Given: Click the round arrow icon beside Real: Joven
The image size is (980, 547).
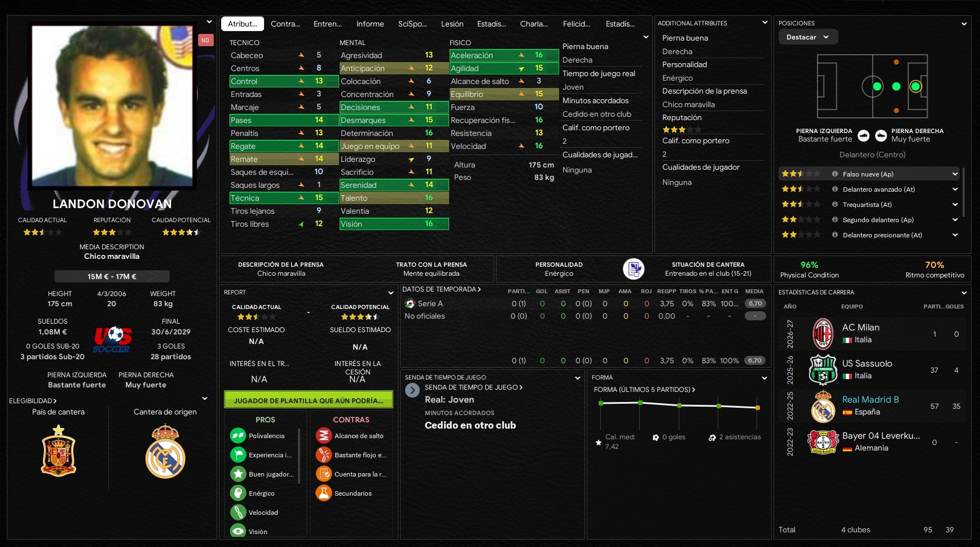Looking at the screenshot, I should pyautogui.click(x=412, y=390).
